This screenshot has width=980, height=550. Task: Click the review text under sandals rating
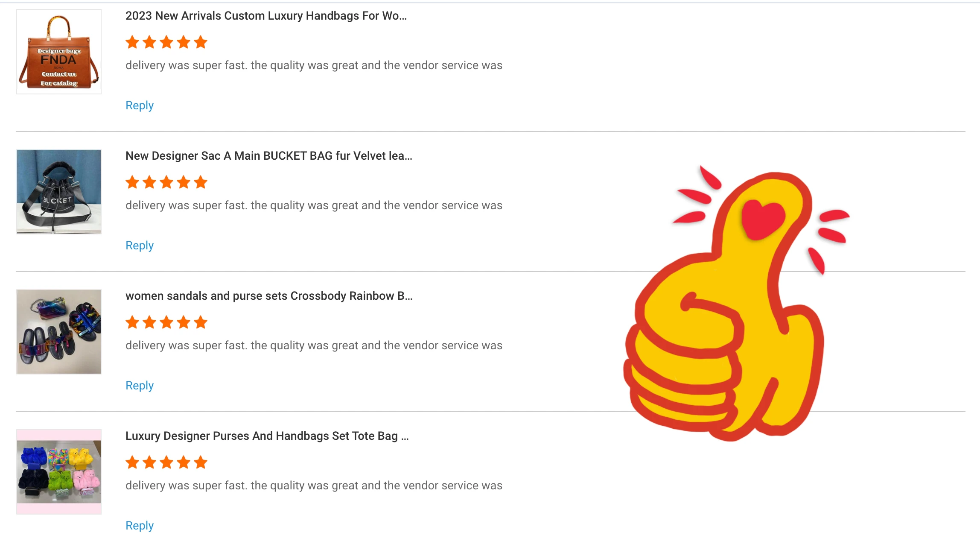(314, 345)
